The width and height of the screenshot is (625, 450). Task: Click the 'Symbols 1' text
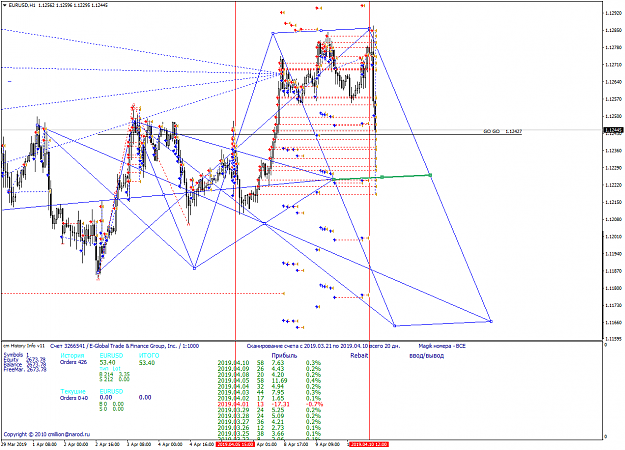[16, 354]
